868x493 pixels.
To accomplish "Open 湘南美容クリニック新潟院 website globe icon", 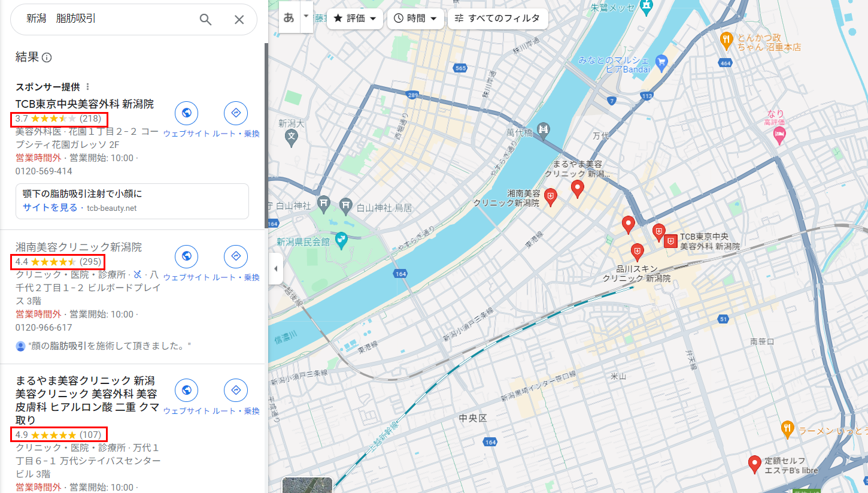I will click(x=187, y=256).
